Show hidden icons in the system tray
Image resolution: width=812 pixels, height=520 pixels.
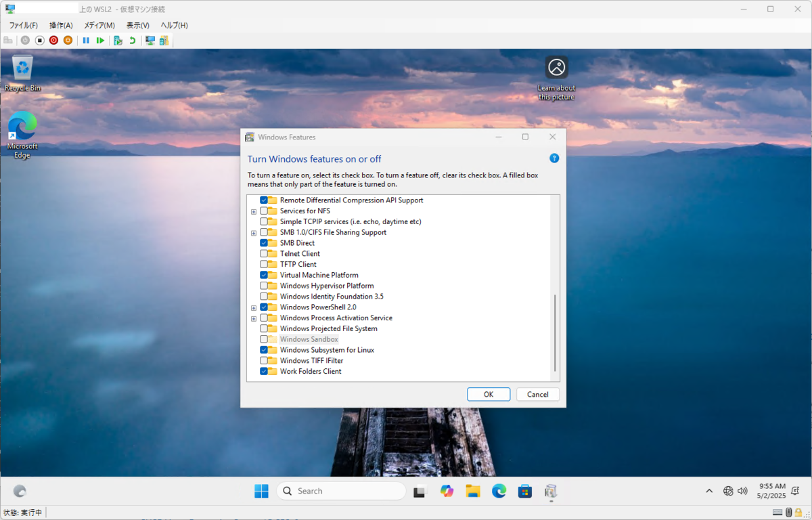click(x=708, y=491)
